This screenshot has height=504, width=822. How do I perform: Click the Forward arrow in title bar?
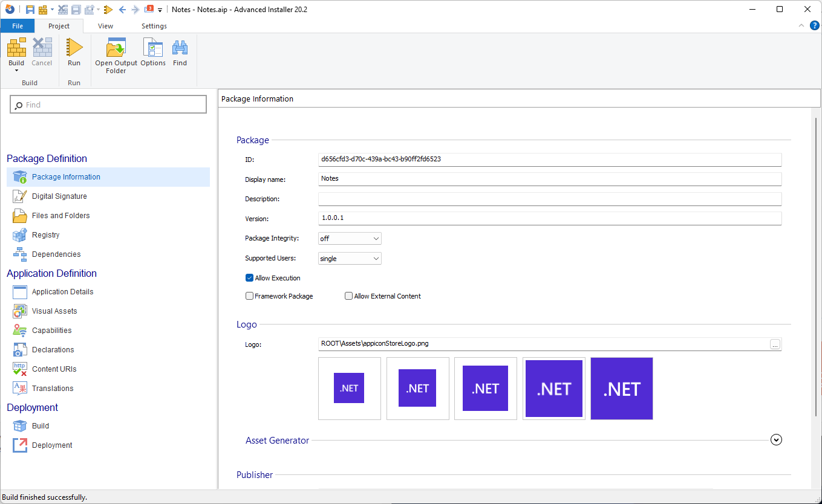click(135, 9)
